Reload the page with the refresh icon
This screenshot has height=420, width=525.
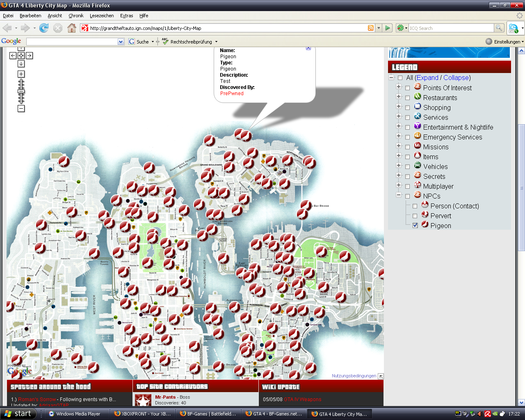pos(44,28)
